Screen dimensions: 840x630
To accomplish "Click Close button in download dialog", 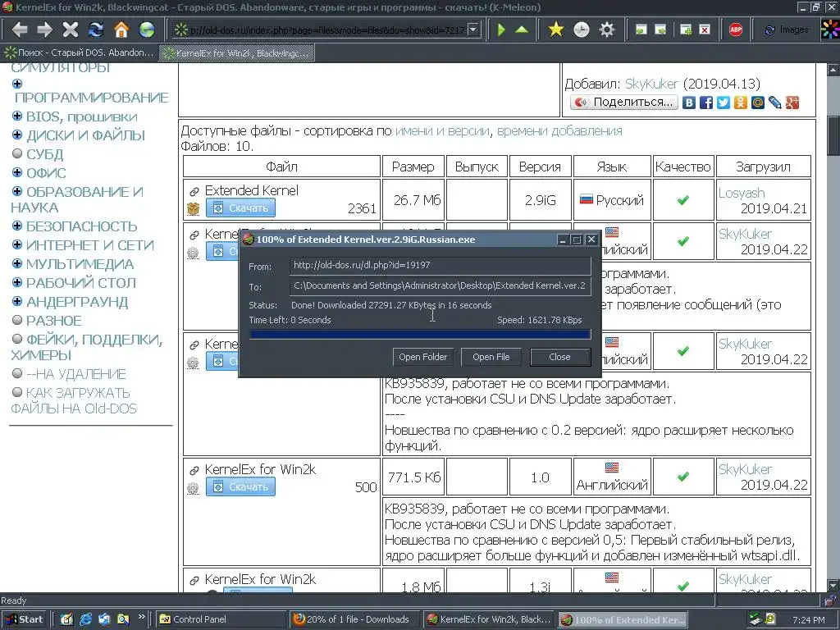I will (559, 357).
